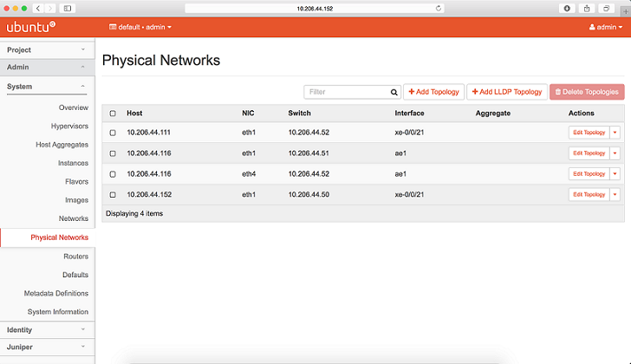Open actions dropdown arrow for 10.206.44.111 row
The height and width of the screenshot is (364, 631).
[615, 133]
